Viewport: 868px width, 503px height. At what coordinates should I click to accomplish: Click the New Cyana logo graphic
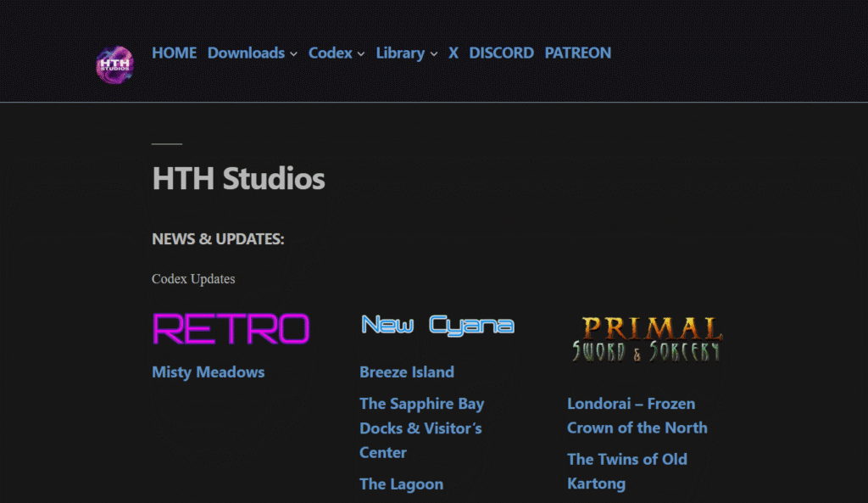pos(437,325)
